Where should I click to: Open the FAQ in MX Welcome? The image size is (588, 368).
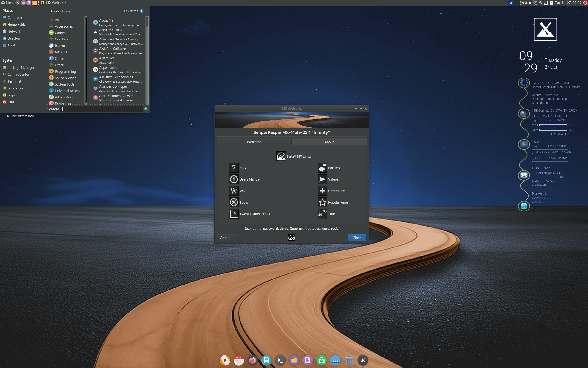pos(238,168)
